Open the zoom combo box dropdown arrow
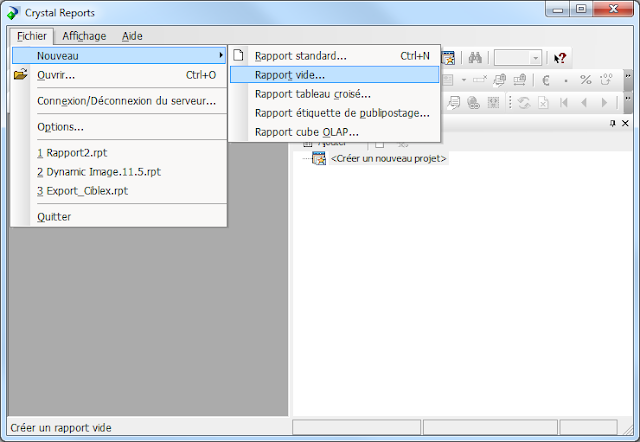 [535, 58]
